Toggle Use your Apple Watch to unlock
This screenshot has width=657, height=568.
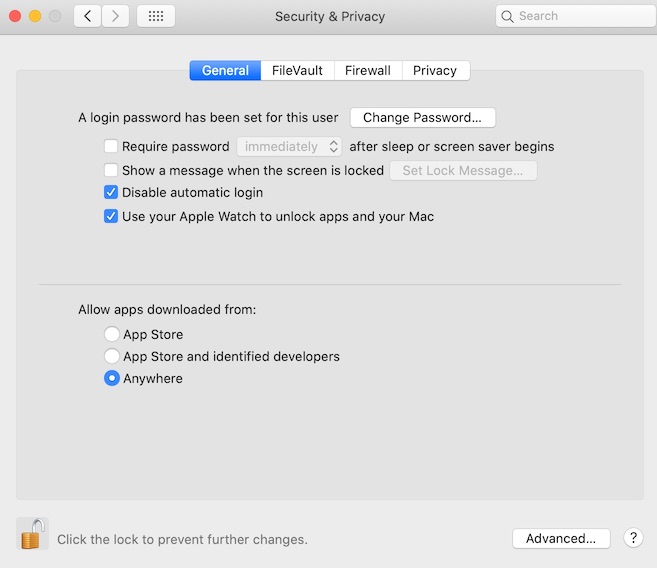point(111,216)
